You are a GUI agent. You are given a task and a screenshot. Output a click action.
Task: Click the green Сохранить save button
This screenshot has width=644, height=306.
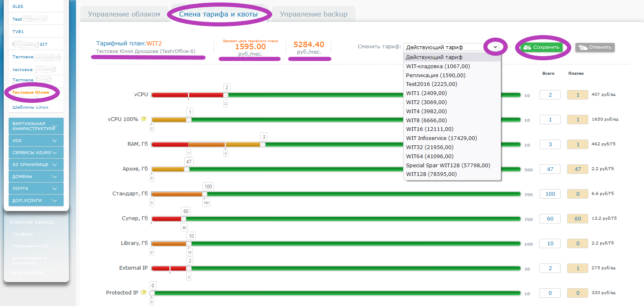[541, 47]
